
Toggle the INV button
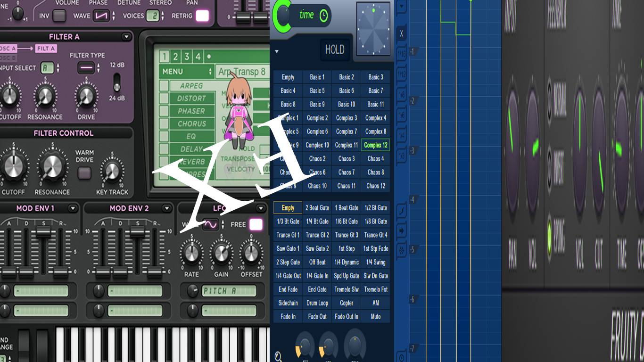coord(59,16)
